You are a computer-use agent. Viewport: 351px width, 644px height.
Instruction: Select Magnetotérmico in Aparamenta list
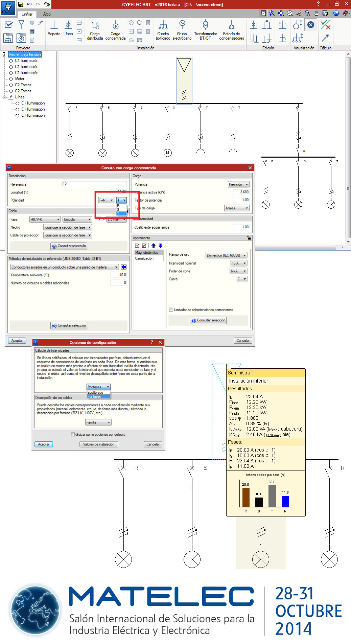[149, 253]
